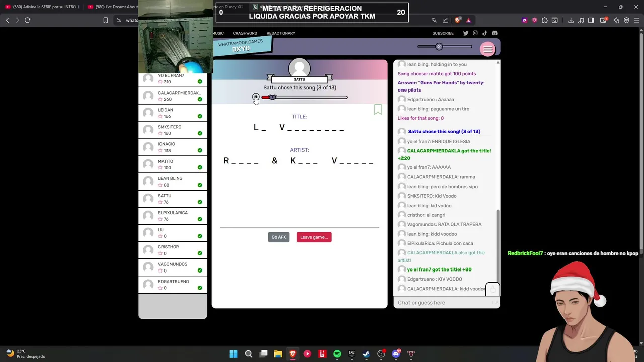Open the pink hamburger menu button
The width and height of the screenshot is (644, 362).
(487, 49)
